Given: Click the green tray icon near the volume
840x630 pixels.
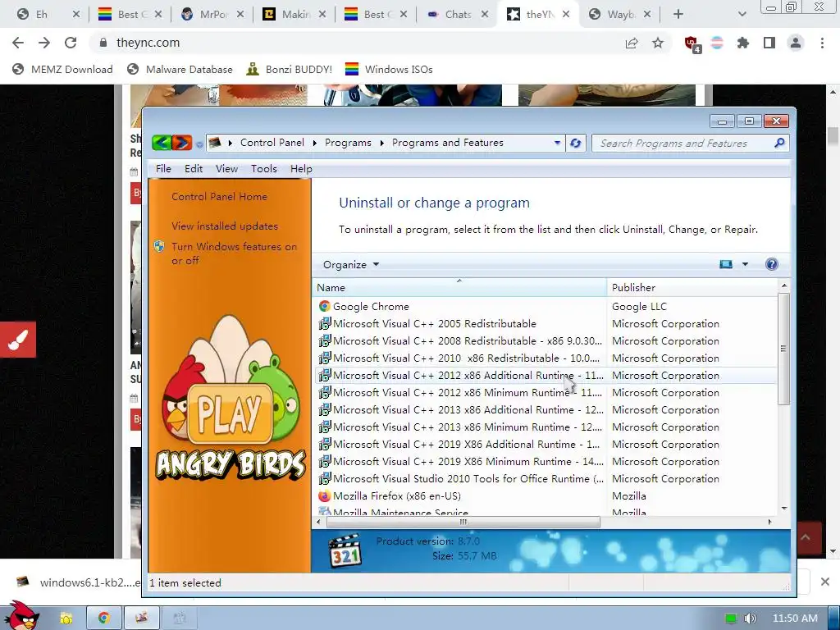Looking at the screenshot, I should coord(731,619).
